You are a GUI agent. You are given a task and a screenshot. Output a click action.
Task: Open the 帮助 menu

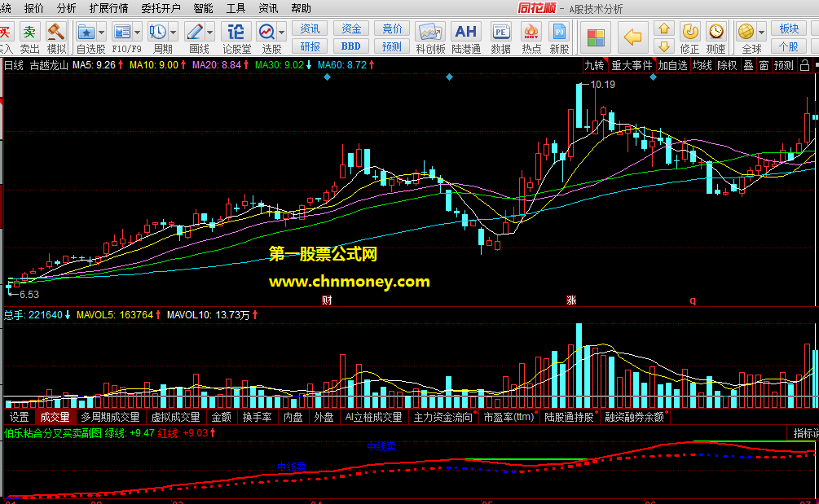pyautogui.click(x=301, y=8)
